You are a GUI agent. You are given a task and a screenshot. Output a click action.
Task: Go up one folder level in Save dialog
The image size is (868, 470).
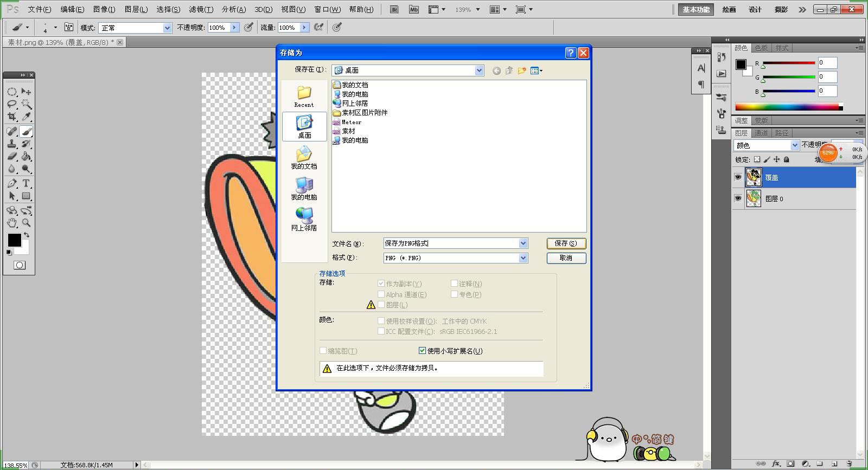point(509,70)
